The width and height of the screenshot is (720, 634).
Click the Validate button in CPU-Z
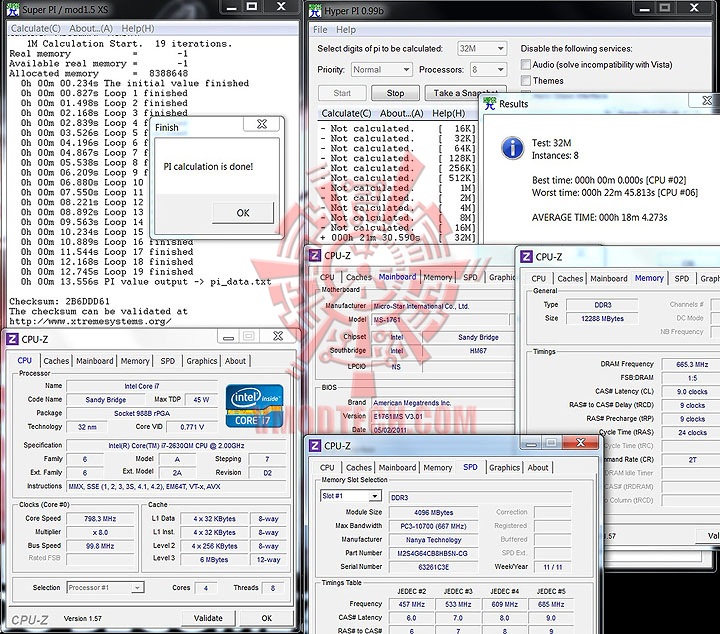click(x=208, y=618)
